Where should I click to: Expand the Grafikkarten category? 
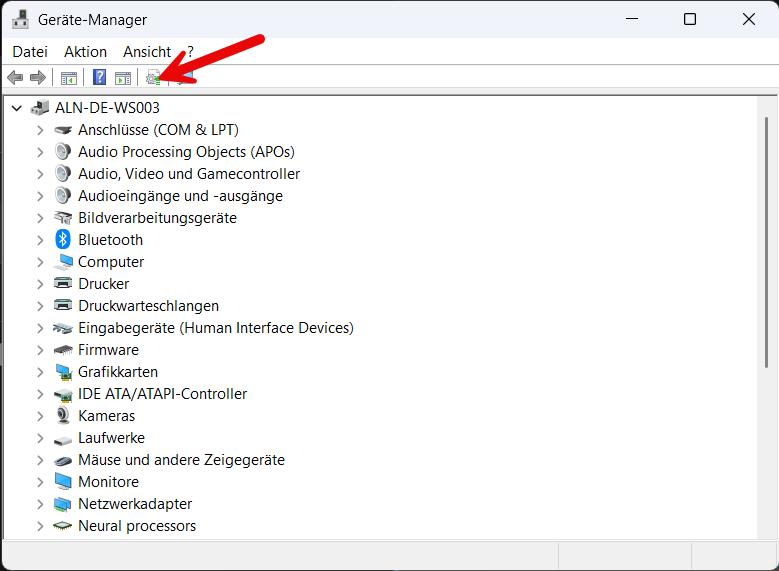click(x=40, y=372)
